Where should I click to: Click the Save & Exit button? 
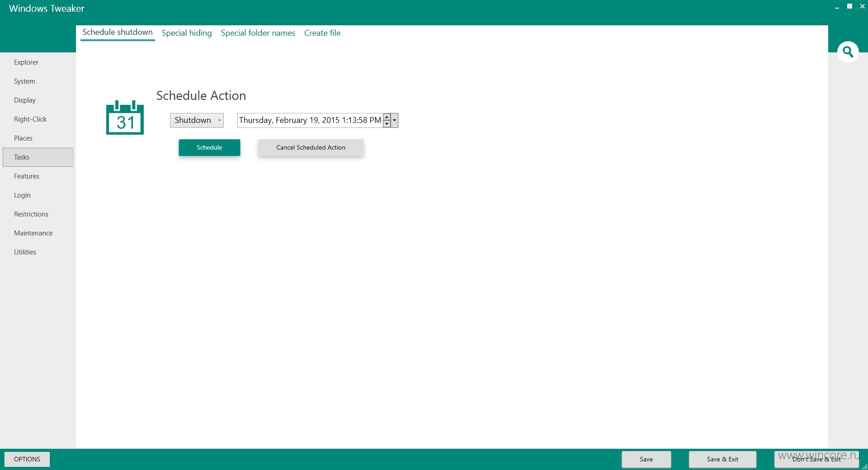coord(722,459)
